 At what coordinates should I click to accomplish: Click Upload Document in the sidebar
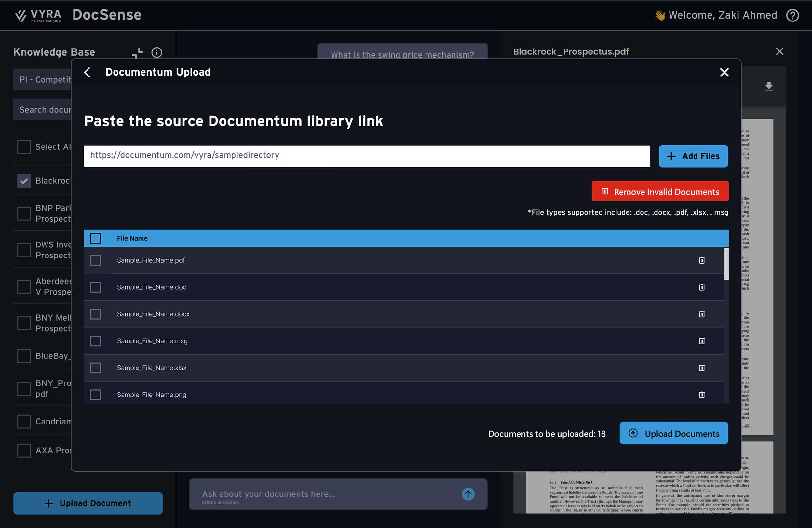[x=88, y=503]
